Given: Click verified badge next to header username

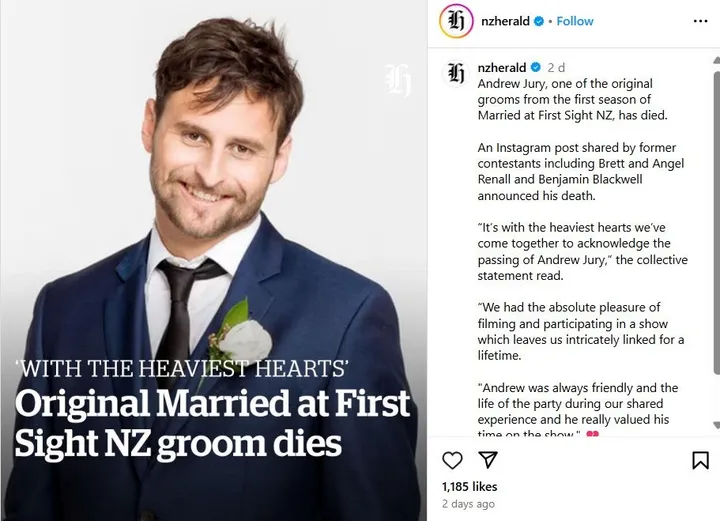Looking at the screenshot, I should coord(540,21).
